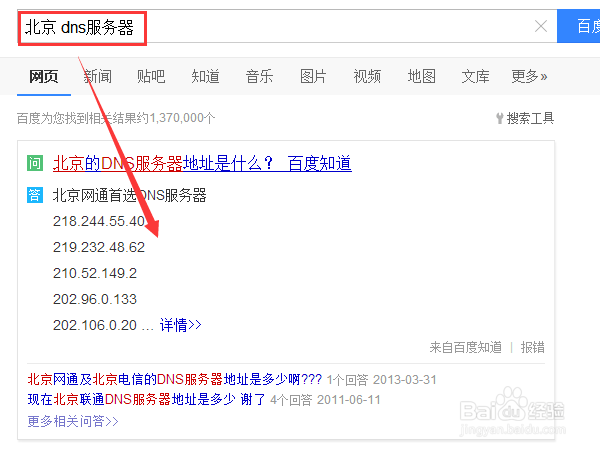Screen dimensions: 600x451
Task: Click the search input containing 北京 dns服务器
Action: (x=287, y=26)
